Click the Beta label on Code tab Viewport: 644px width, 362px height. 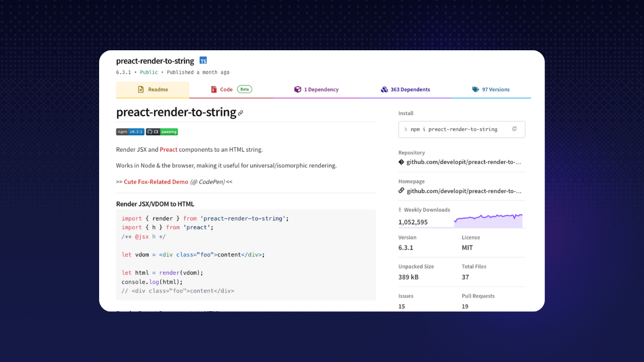(245, 89)
